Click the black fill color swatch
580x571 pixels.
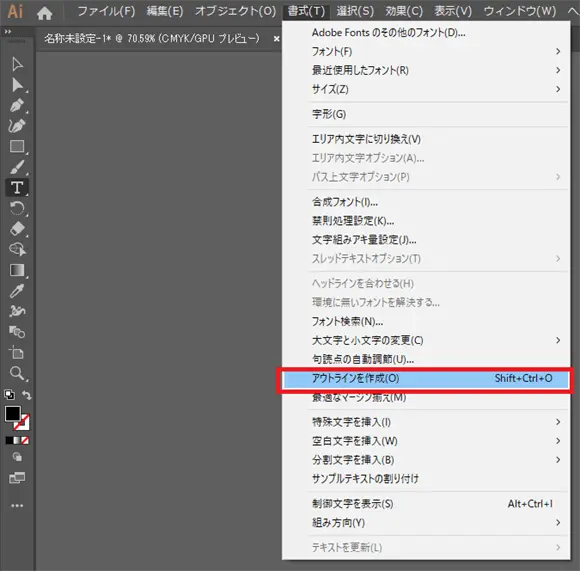(x=13, y=413)
